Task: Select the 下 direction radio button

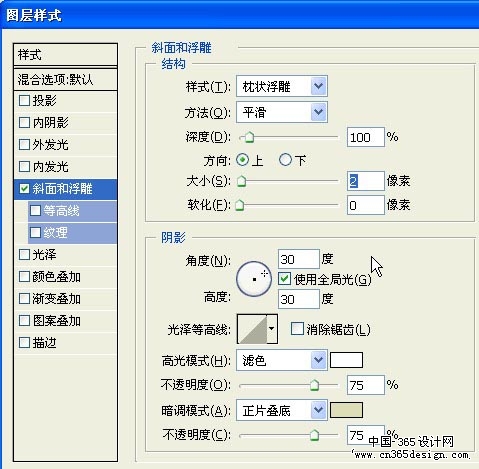Action: [285, 160]
